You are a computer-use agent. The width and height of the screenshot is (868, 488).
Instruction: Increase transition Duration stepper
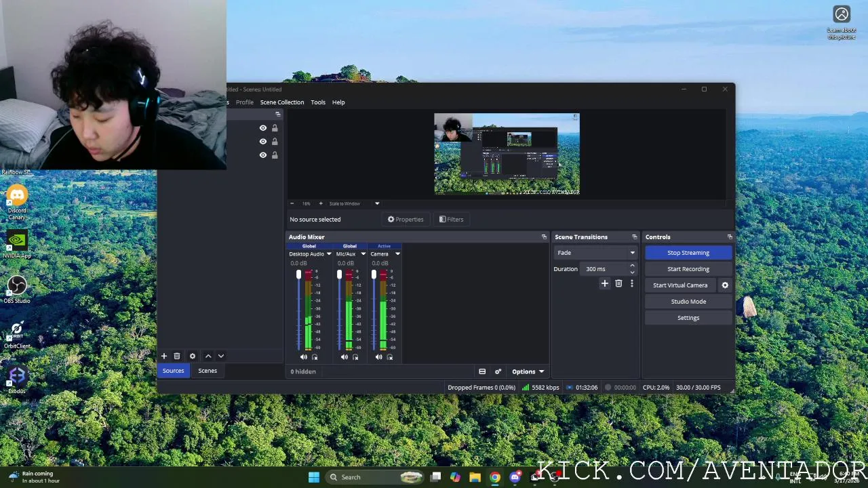pos(632,266)
